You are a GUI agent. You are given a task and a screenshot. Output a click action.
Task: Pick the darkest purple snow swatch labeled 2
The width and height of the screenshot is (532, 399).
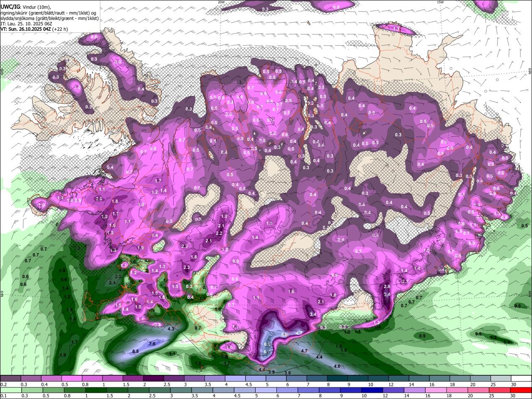click(x=153, y=379)
